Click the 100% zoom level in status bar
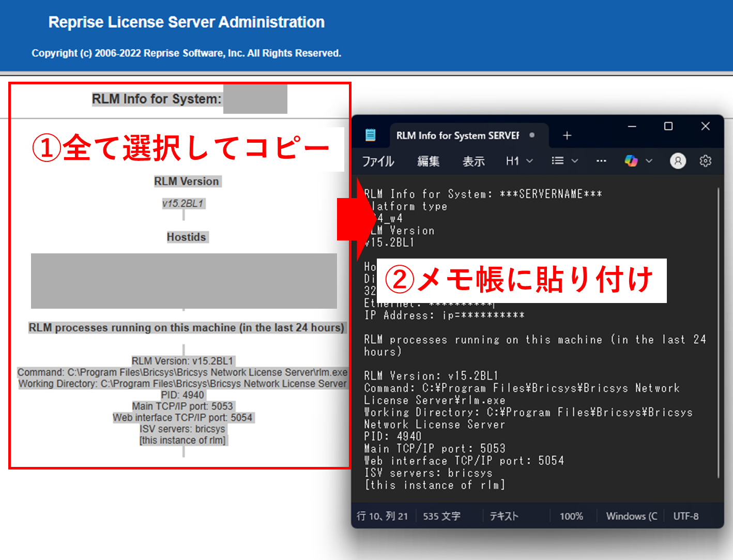Screen dimensions: 733x560 [x=571, y=516]
